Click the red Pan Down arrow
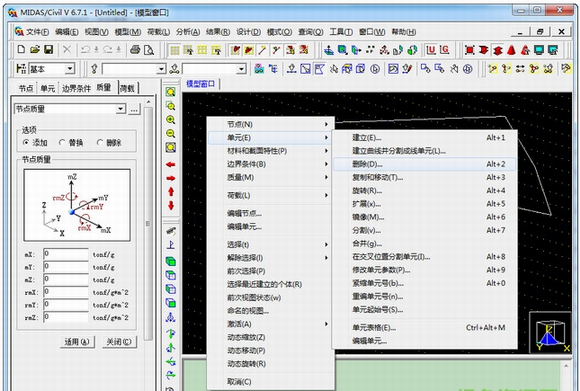Viewport: 580px width, 391px height. click(x=171, y=206)
